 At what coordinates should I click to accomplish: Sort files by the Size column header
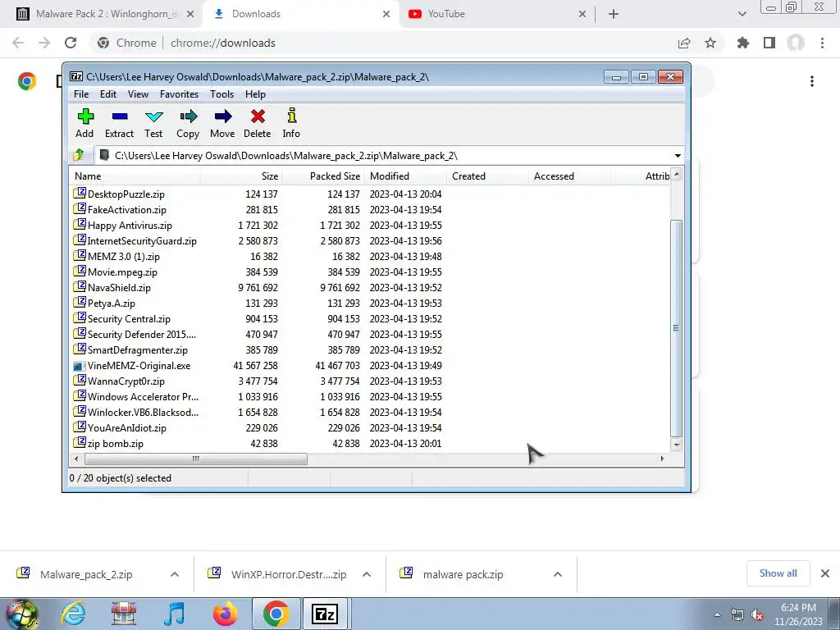(x=241, y=176)
